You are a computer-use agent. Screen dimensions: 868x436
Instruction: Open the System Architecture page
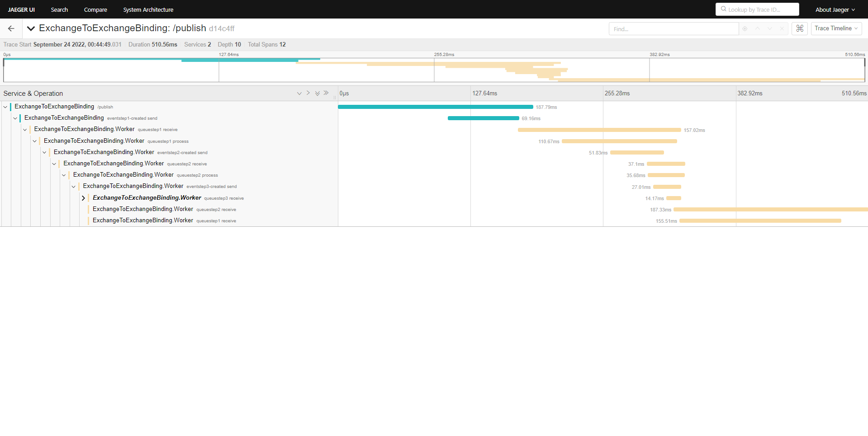tap(148, 9)
